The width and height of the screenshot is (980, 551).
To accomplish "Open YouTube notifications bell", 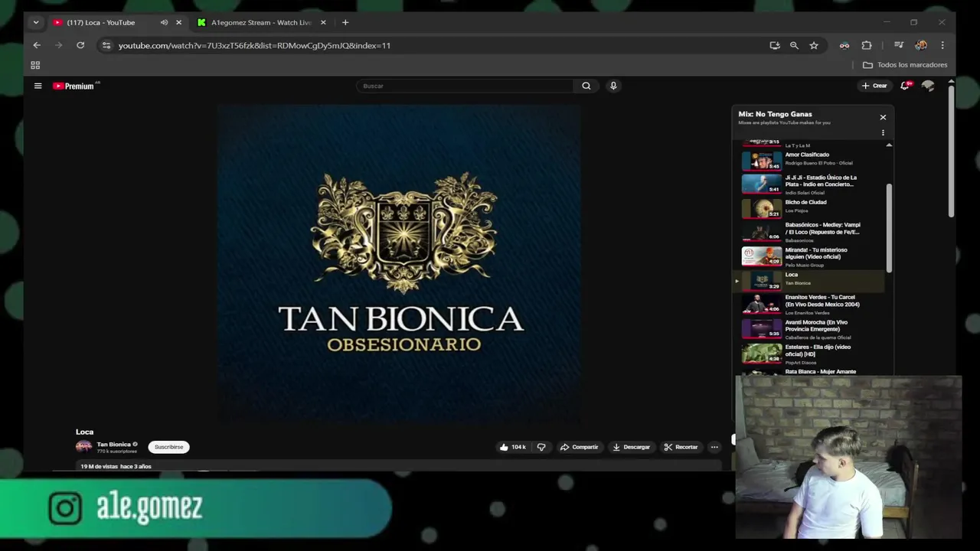I will [905, 86].
